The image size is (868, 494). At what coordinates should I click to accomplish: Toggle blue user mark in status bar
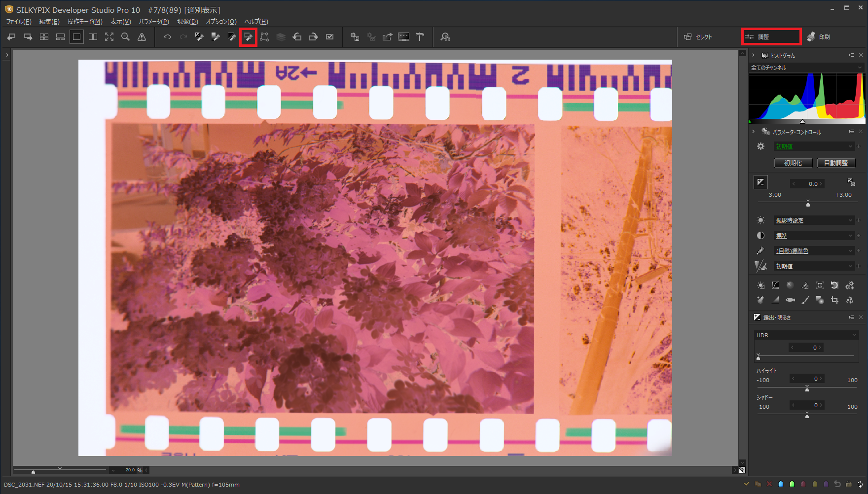[x=780, y=484]
